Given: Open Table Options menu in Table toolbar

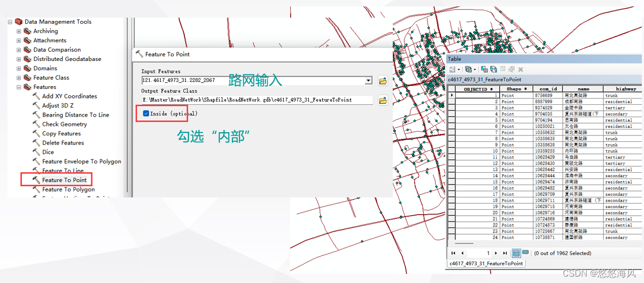Looking at the screenshot, I should (x=454, y=70).
